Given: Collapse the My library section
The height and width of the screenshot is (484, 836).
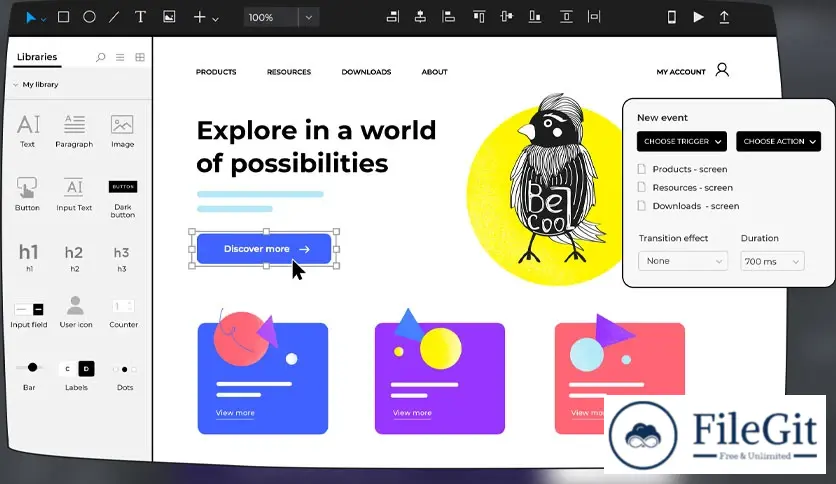Looking at the screenshot, I should pyautogui.click(x=15, y=85).
